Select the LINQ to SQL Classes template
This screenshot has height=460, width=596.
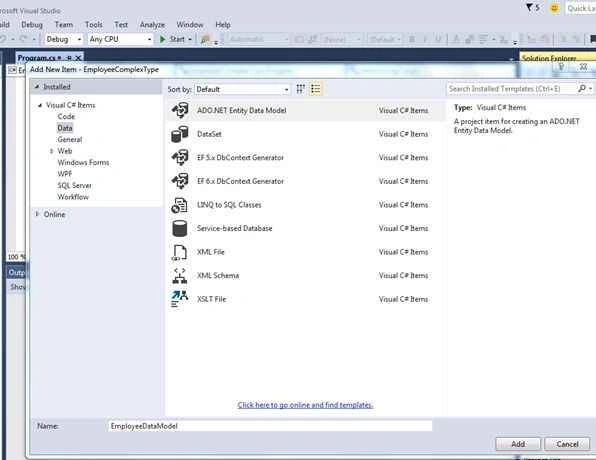(x=305, y=205)
